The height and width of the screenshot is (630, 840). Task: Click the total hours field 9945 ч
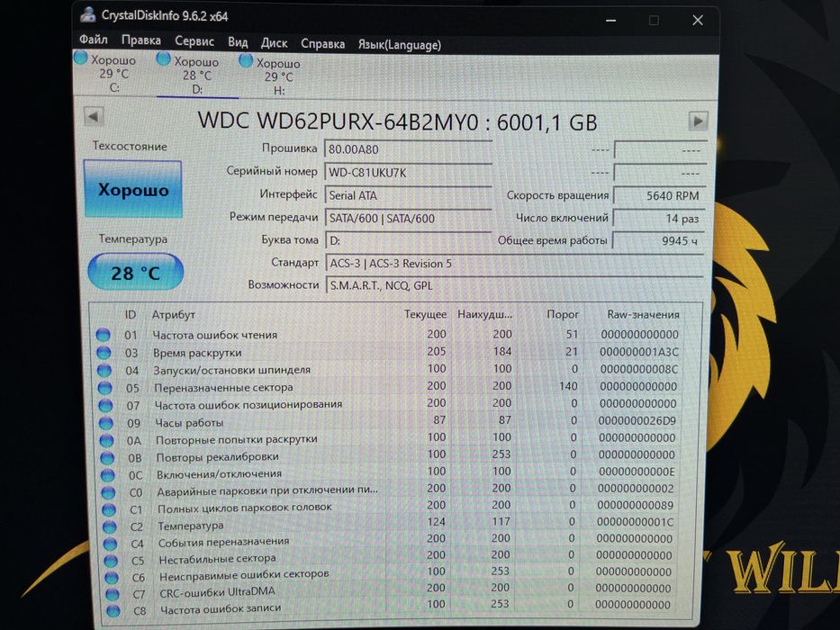pyautogui.click(x=658, y=240)
